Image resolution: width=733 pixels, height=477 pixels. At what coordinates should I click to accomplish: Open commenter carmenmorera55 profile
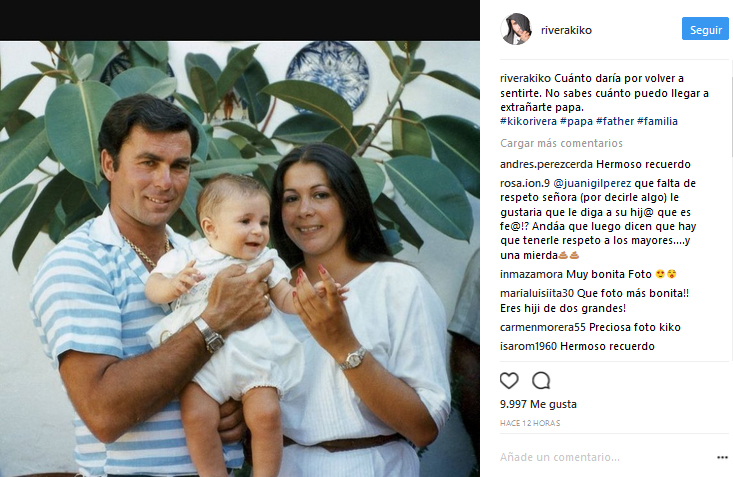(543, 327)
